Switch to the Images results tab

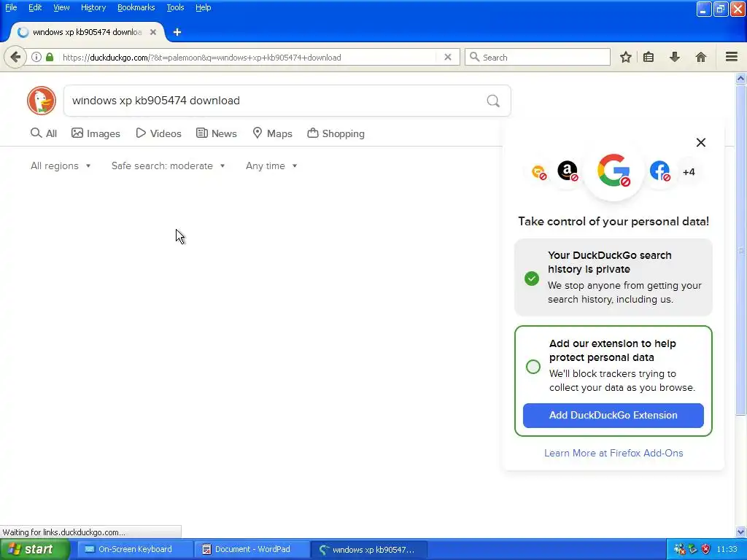point(96,133)
